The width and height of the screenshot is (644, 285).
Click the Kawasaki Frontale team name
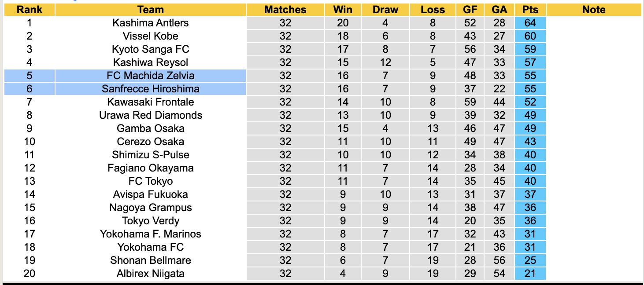151,102
